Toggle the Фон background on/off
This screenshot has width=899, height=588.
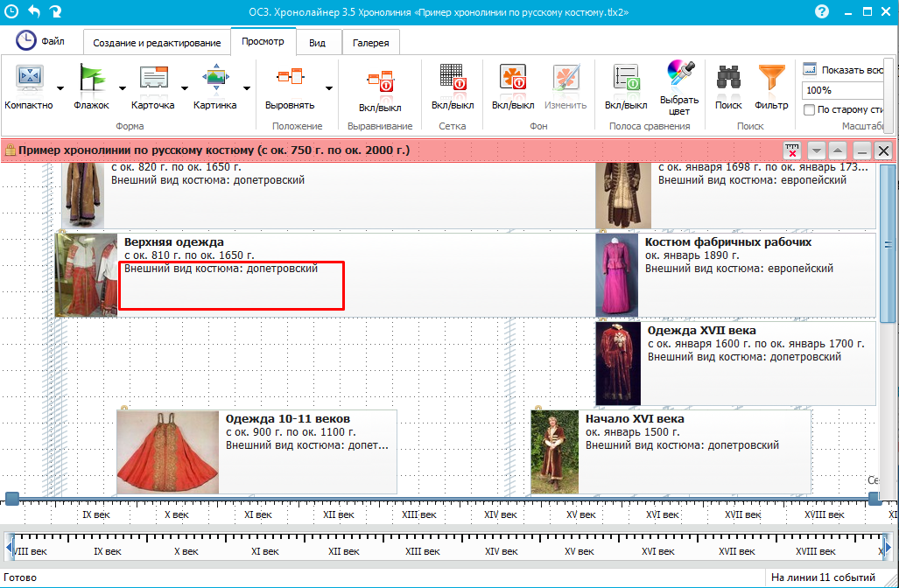512,80
